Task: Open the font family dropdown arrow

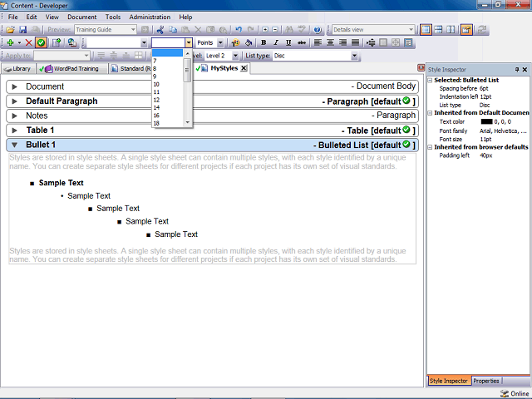Action: (x=144, y=42)
